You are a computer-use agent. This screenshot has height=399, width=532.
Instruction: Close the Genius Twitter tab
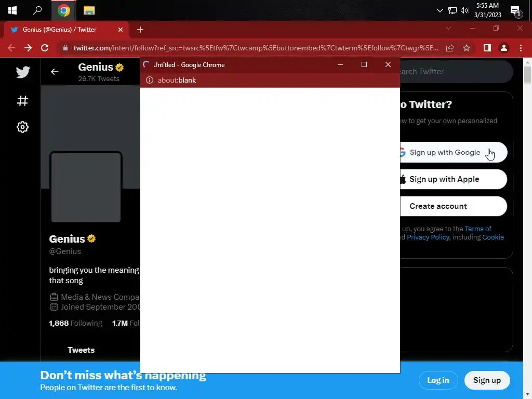(120, 30)
